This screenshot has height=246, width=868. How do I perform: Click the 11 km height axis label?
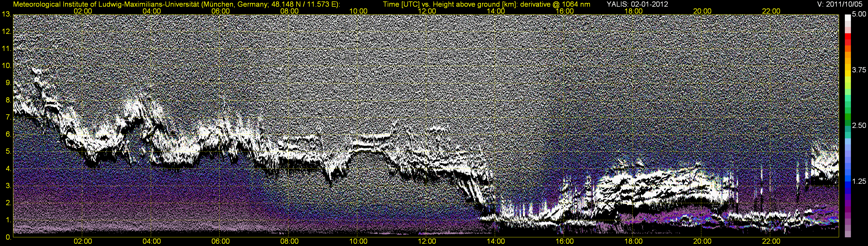(x=6, y=49)
